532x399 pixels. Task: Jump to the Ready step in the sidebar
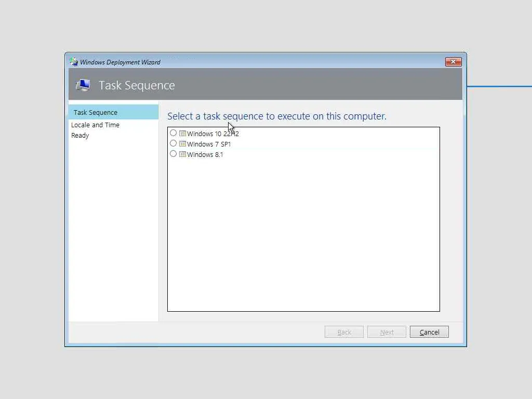[x=80, y=136]
